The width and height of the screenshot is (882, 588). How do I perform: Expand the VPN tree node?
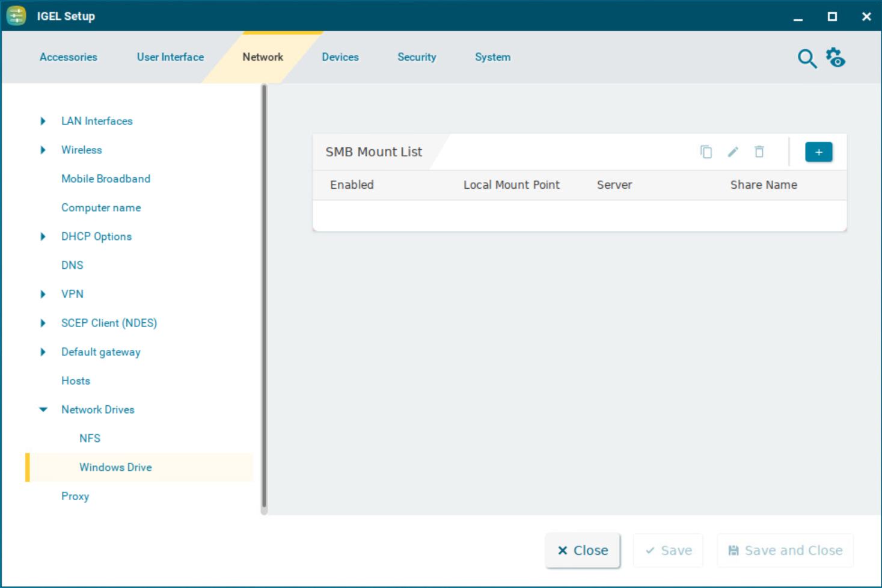43,294
